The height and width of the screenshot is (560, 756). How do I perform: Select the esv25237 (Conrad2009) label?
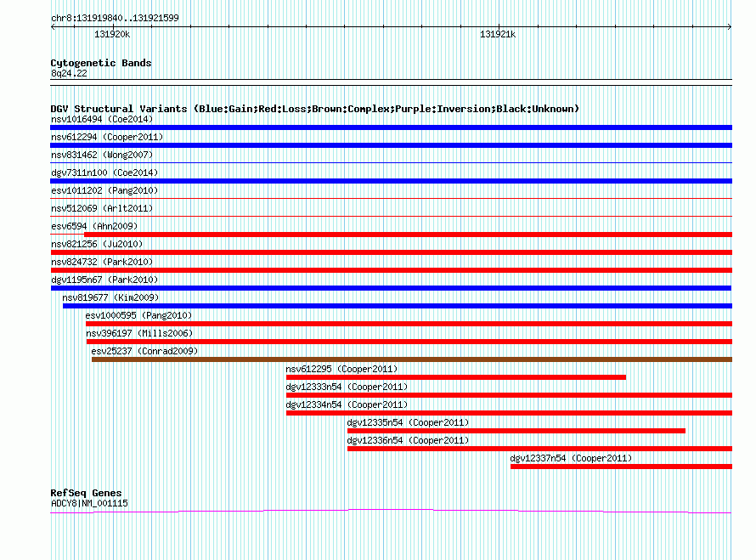tap(144, 351)
